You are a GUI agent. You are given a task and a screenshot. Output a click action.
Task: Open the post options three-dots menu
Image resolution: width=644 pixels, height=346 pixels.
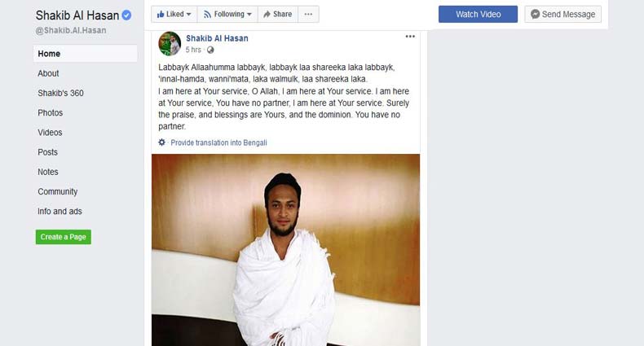click(x=410, y=37)
